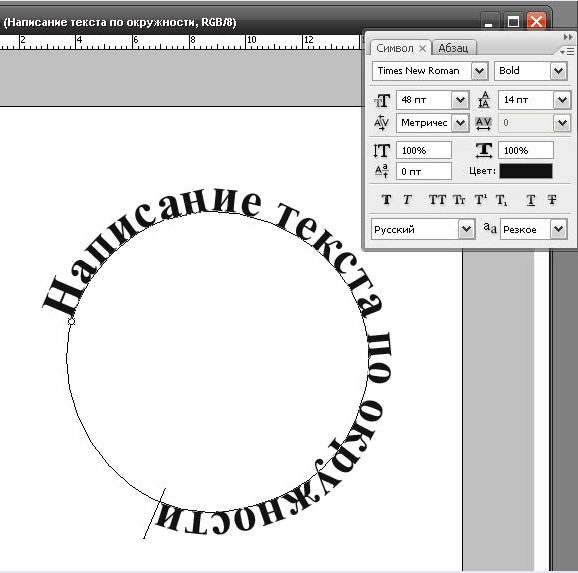Expand the 48 пт font size dropdown
Image resolution: width=578 pixels, height=573 pixels.
point(460,100)
